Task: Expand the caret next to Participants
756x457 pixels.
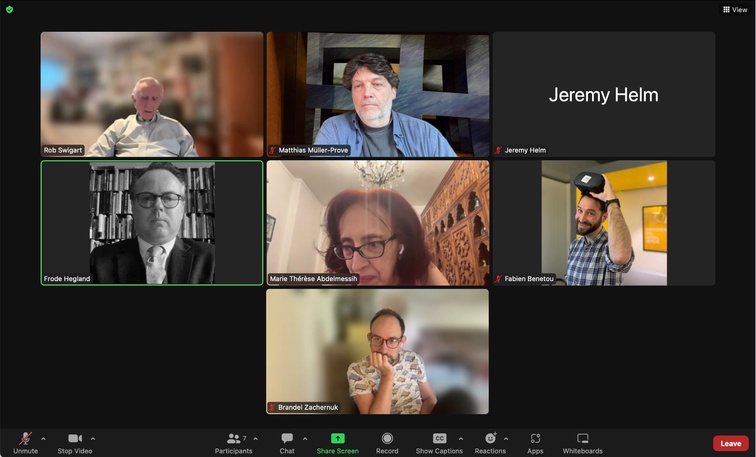Action: point(255,438)
